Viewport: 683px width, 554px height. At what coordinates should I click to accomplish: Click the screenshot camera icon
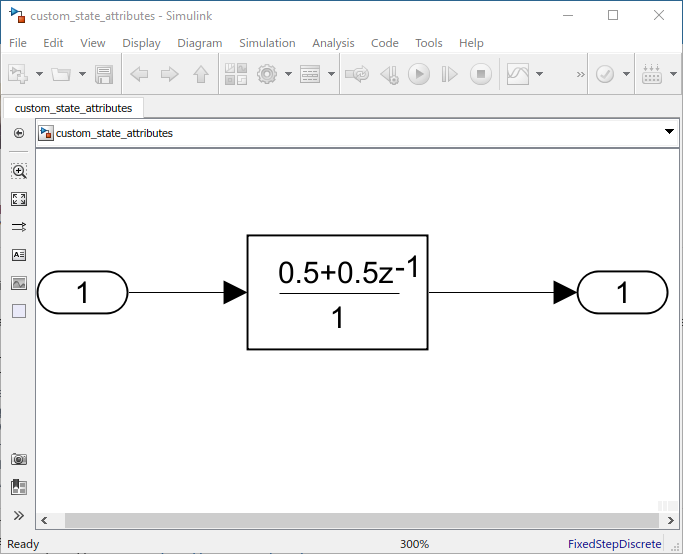(x=19, y=459)
